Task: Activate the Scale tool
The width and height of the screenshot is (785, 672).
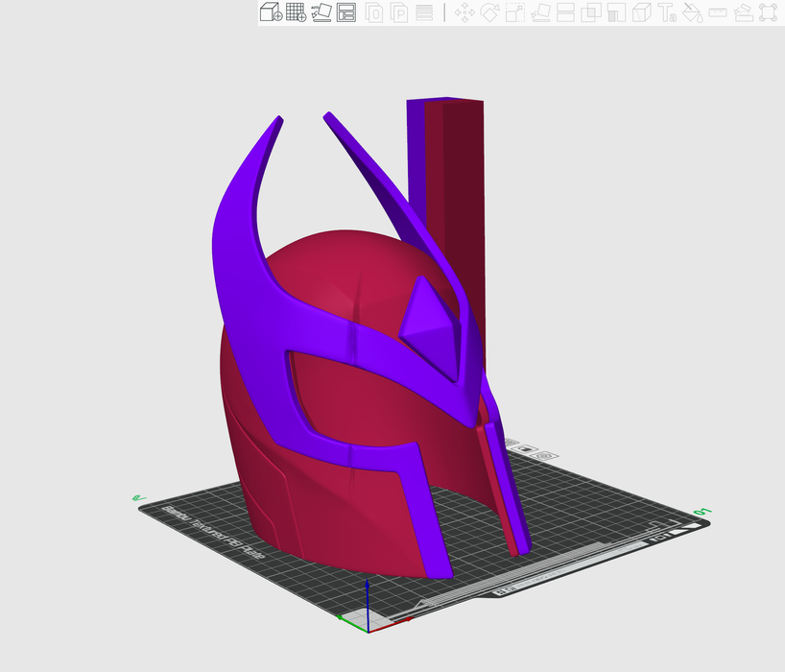Action: (x=515, y=12)
